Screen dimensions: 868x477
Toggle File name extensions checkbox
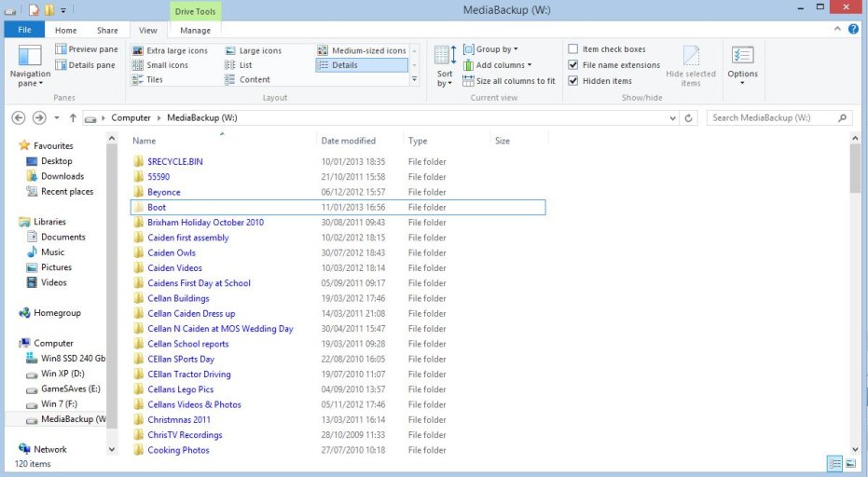click(x=573, y=64)
